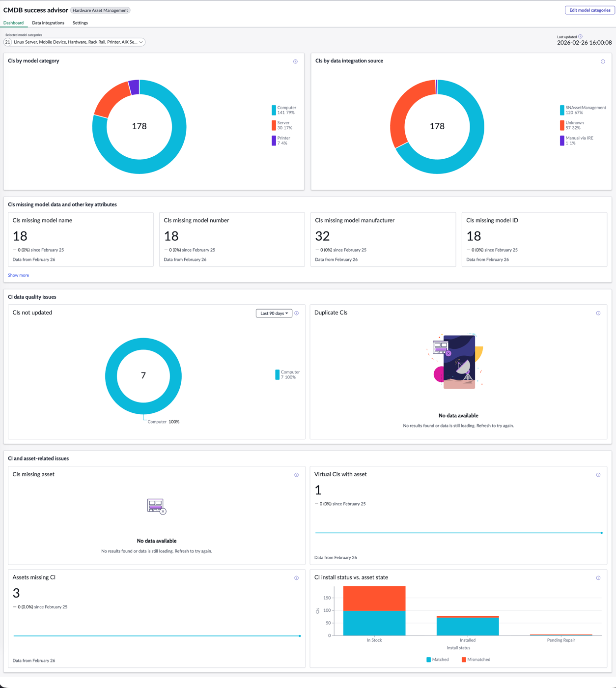Open the Last 90 days dropdown

click(274, 313)
